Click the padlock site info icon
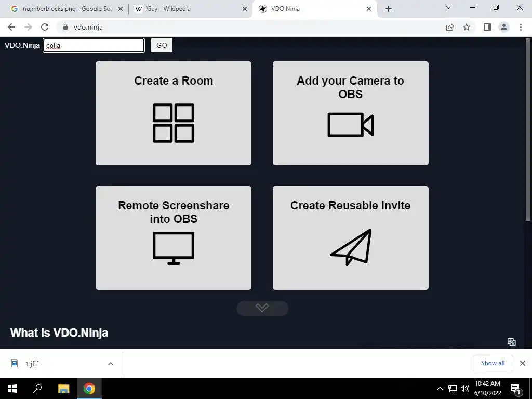This screenshot has height=399, width=532. (x=65, y=27)
